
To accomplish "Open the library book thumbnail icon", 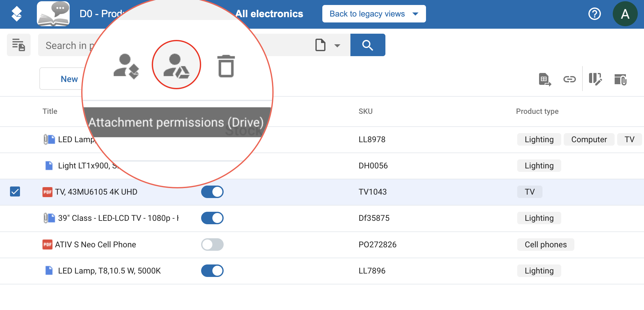I will (x=53, y=14).
